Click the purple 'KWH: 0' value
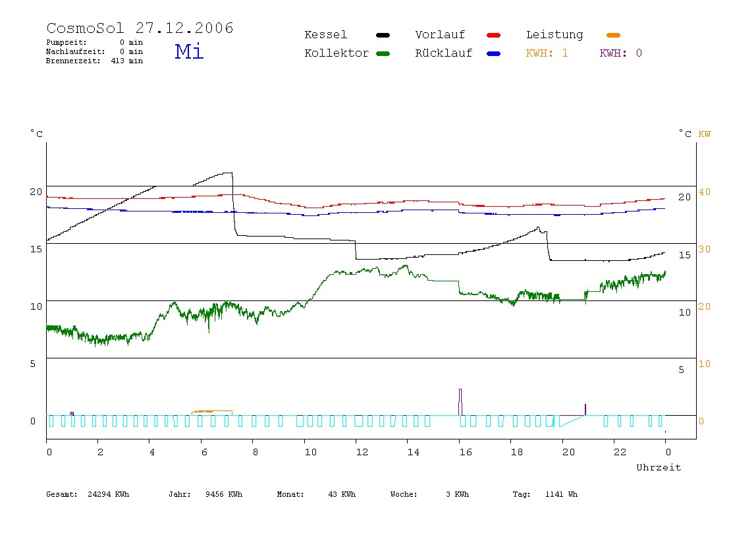 pos(620,53)
